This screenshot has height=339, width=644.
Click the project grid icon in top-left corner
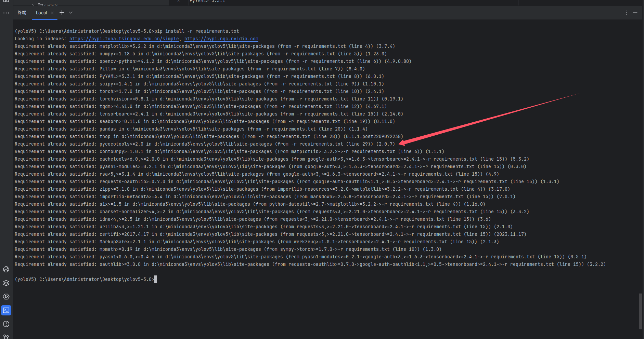[6, 1]
